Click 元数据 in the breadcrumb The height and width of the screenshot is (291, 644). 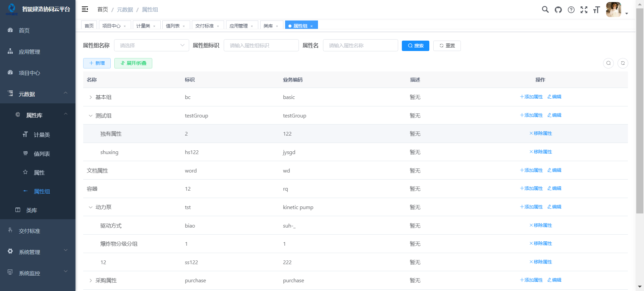point(125,9)
